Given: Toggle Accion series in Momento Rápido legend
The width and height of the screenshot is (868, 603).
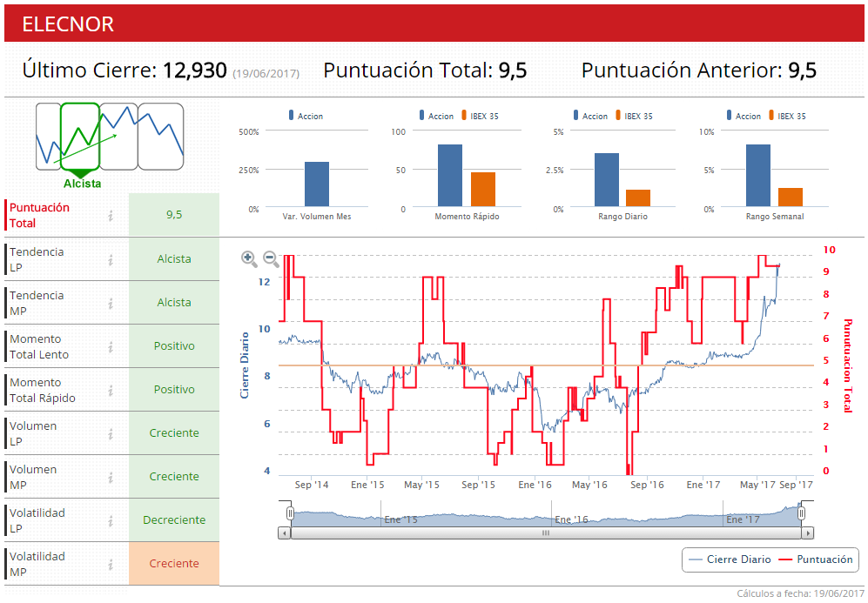Looking at the screenshot, I should click(436, 116).
